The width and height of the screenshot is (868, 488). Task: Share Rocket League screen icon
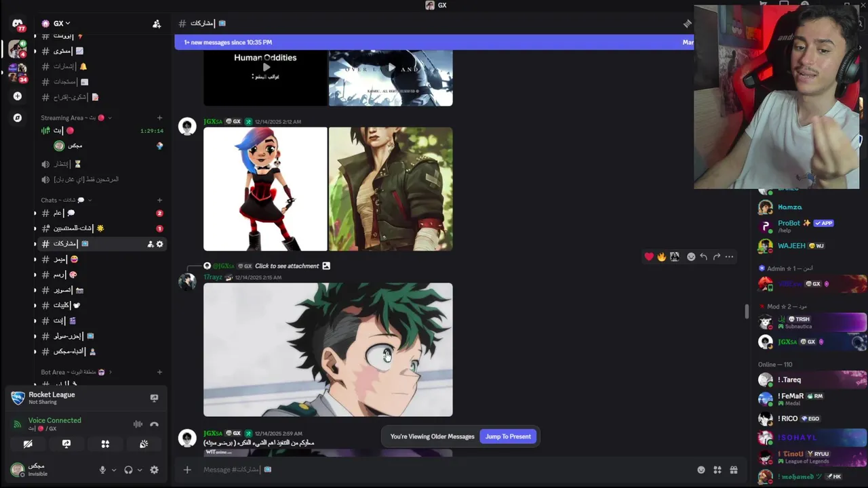click(x=154, y=398)
